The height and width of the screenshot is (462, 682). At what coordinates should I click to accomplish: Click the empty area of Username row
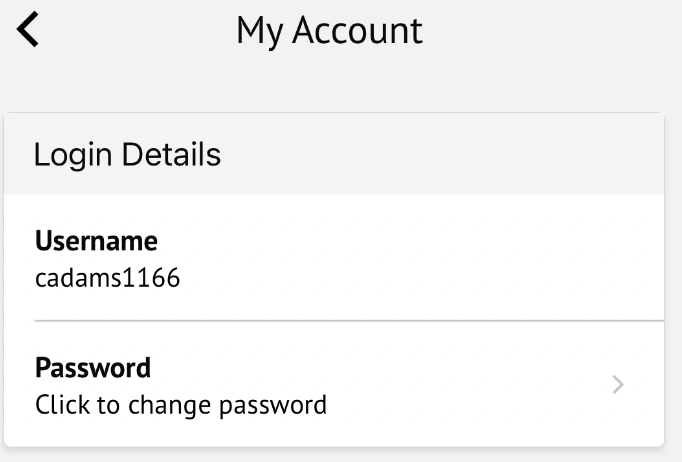(x=450, y=258)
